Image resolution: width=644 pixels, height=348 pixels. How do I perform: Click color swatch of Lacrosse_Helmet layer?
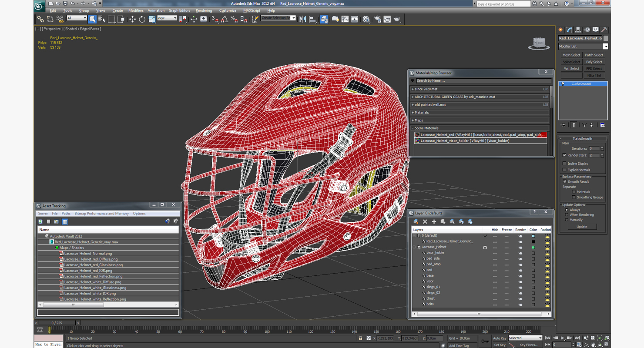point(533,248)
